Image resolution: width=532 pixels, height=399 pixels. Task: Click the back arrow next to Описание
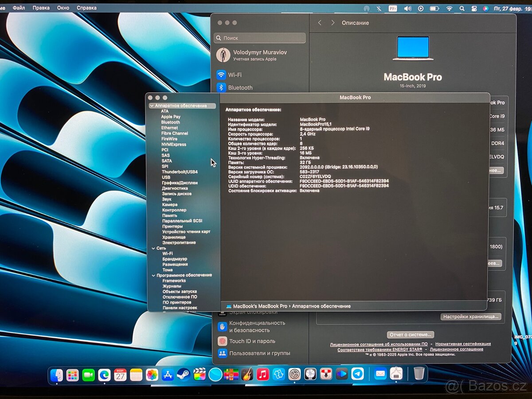pyautogui.click(x=320, y=23)
